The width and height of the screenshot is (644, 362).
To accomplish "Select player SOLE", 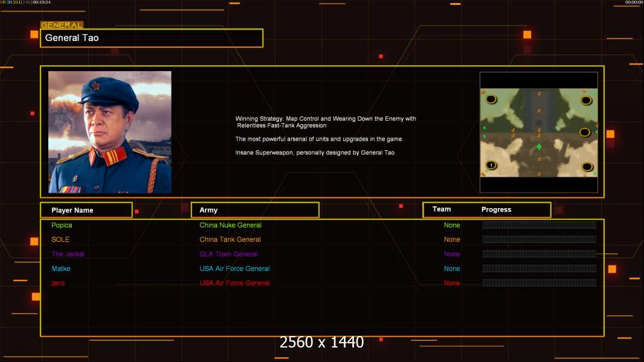I will tap(60, 240).
